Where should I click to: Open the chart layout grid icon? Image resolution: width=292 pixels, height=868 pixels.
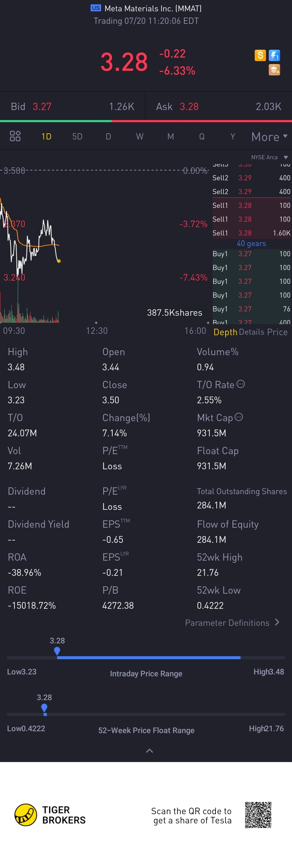[x=15, y=136]
